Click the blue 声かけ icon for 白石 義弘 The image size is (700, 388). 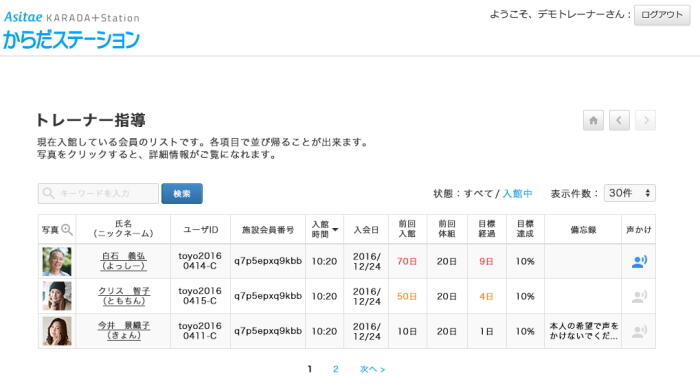(639, 261)
